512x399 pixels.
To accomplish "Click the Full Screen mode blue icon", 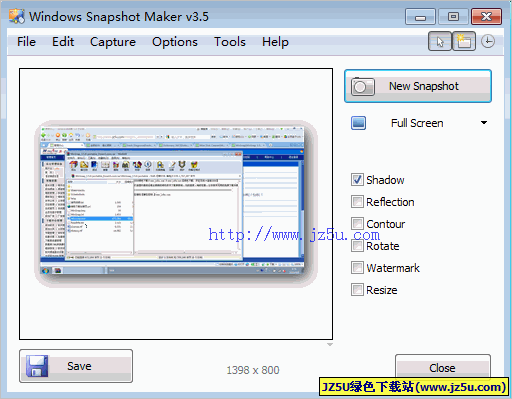I will point(358,123).
